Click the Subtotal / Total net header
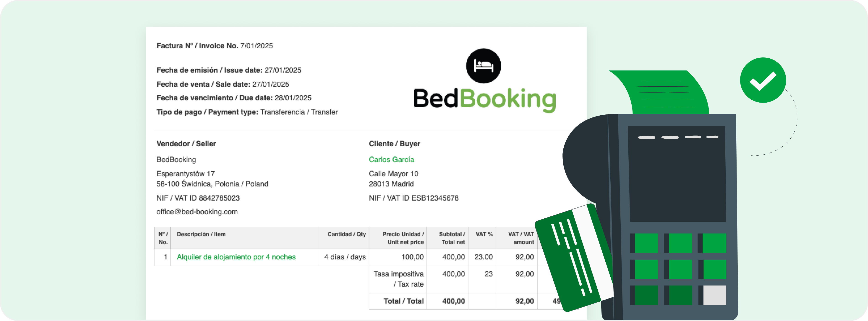 [452, 238]
